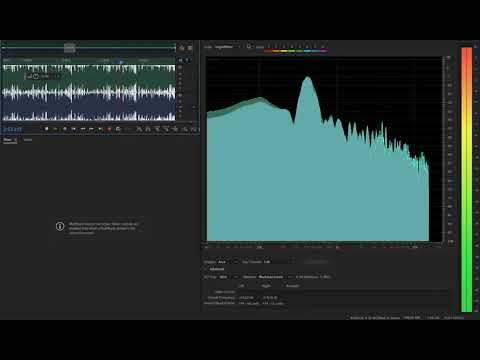Screen dimensions: 480x360
Task: Move playhead to previous marker
Action: 74,129
